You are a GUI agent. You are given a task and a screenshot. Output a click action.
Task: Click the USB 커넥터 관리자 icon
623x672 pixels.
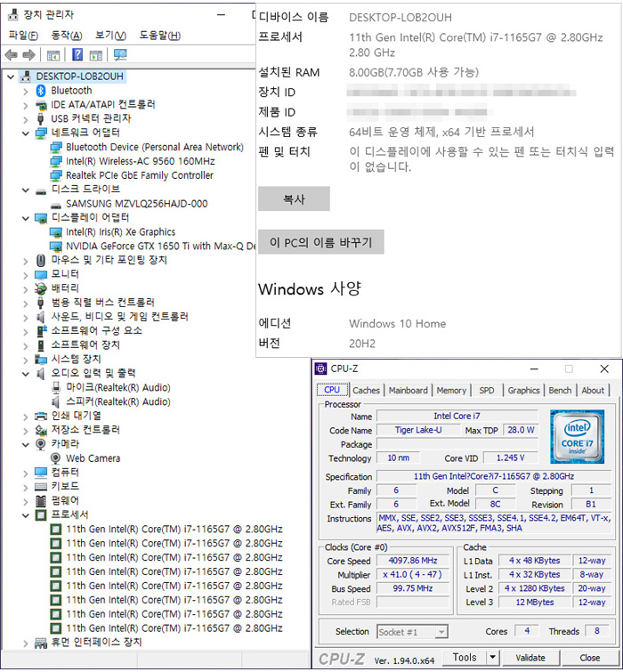click(41, 118)
